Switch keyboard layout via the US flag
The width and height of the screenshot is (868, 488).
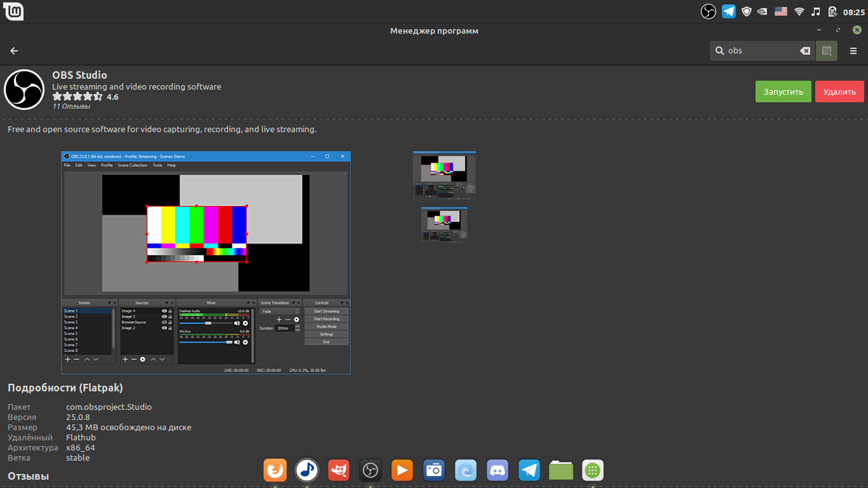click(780, 11)
